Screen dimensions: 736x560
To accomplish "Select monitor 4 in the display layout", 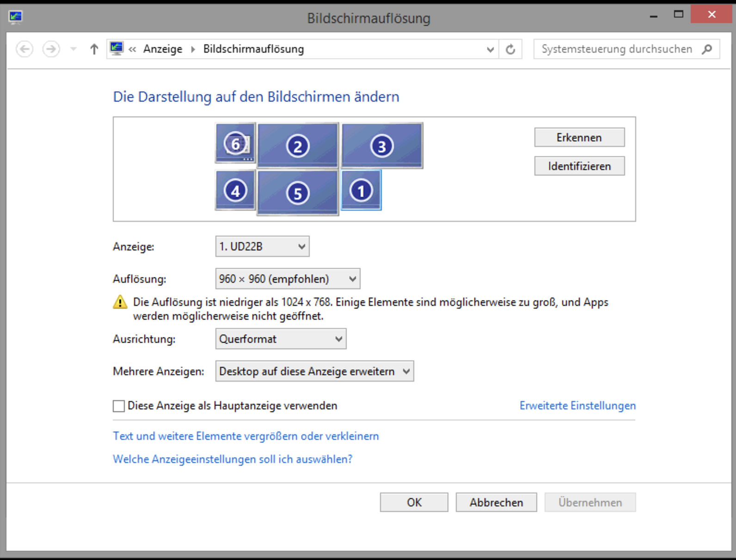I will pos(235,190).
